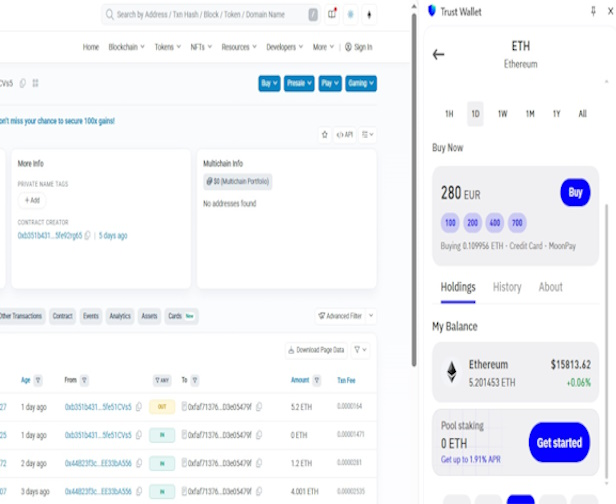This screenshot has width=616, height=504.
Task: Open the Age column filter icon
Action: pos(38,380)
